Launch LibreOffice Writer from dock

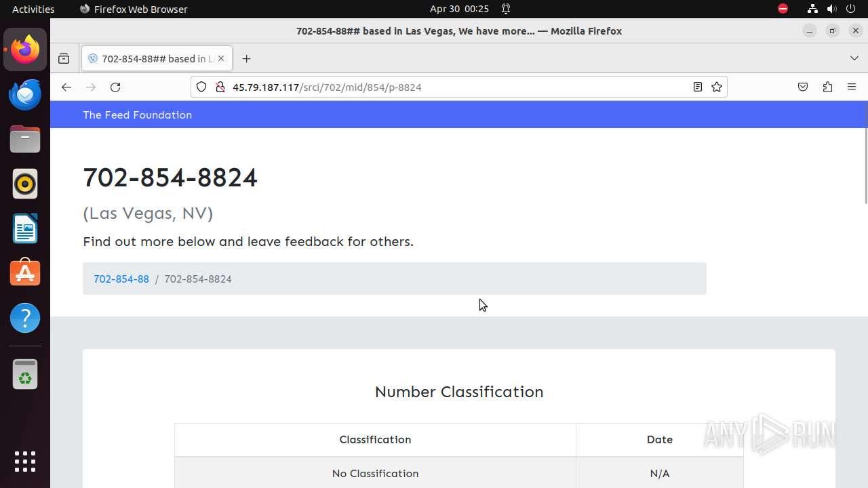tap(25, 228)
